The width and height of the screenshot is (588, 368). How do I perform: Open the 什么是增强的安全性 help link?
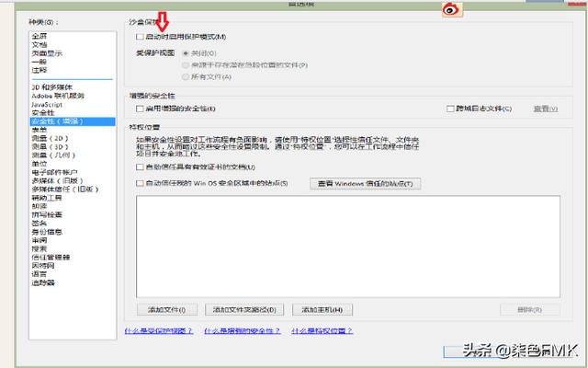point(241,330)
